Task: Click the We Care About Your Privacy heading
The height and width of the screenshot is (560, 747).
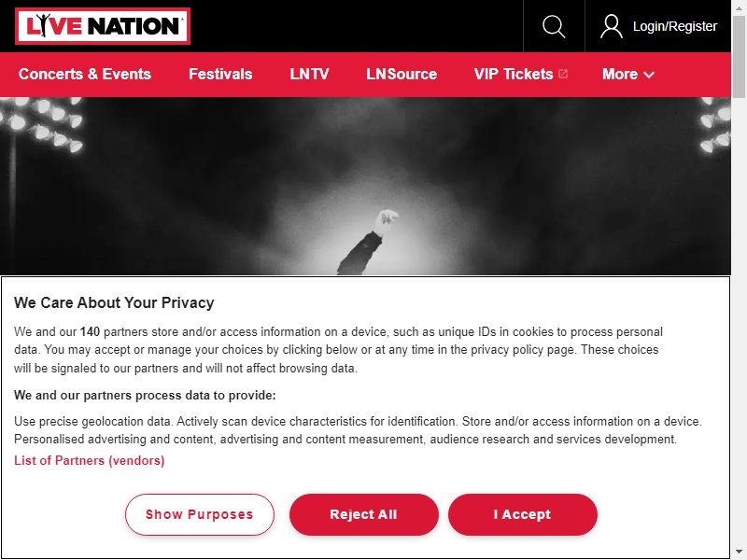Action: point(114,302)
